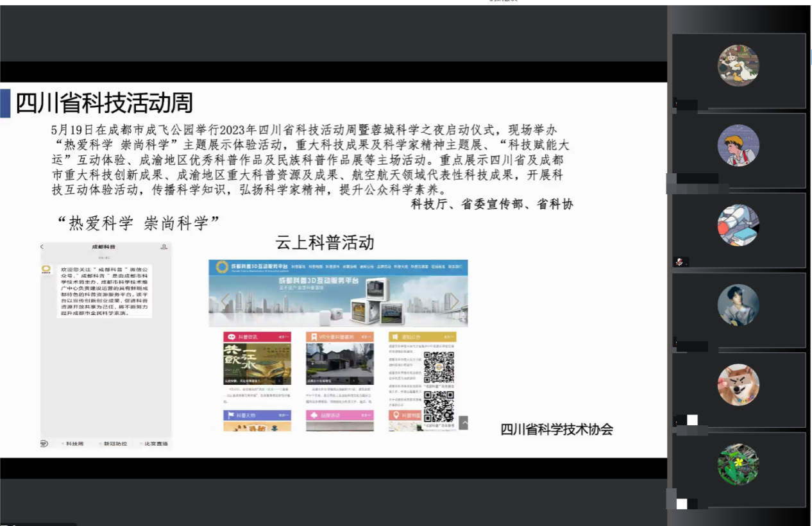The image size is (812, 526).
Task: Open the yellow 通知公告 section header
Action: click(422, 337)
